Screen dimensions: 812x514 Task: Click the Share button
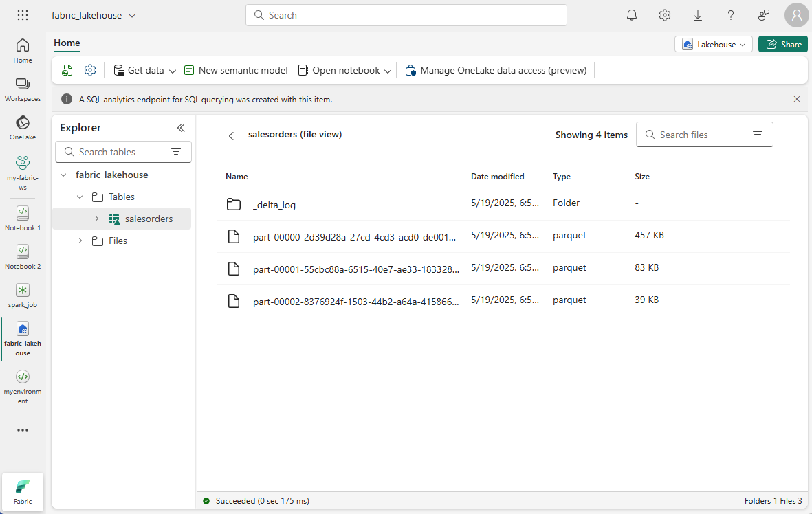point(783,45)
